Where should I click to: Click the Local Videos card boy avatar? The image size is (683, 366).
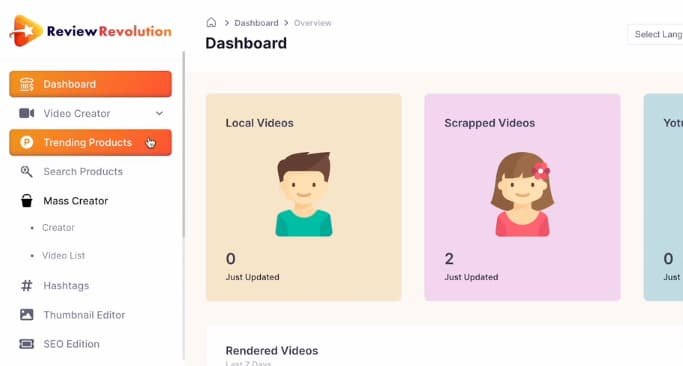point(304,194)
